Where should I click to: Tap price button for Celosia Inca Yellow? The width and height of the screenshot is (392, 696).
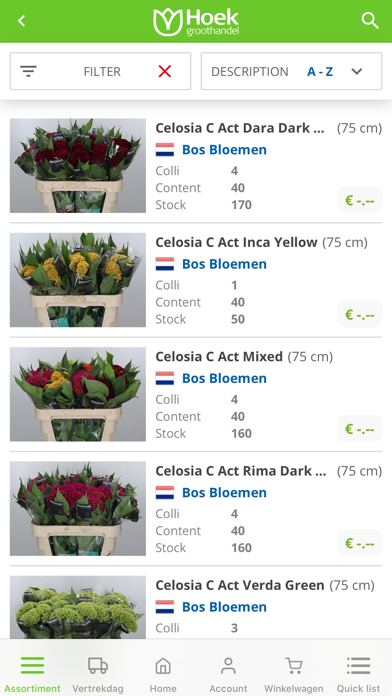(360, 314)
